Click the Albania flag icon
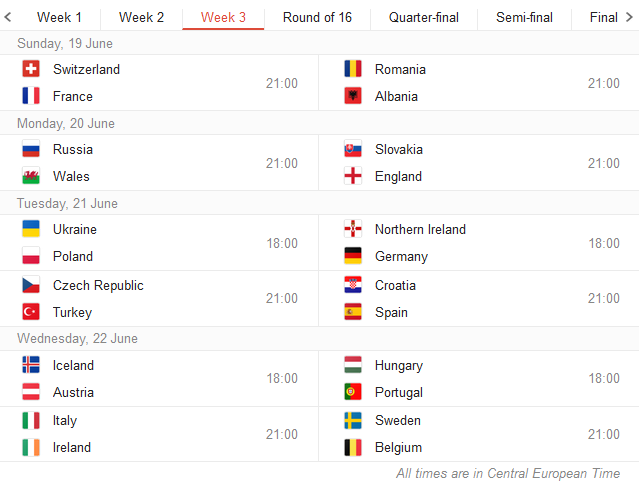Image resolution: width=639 pixels, height=497 pixels. click(x=353, y=96)
